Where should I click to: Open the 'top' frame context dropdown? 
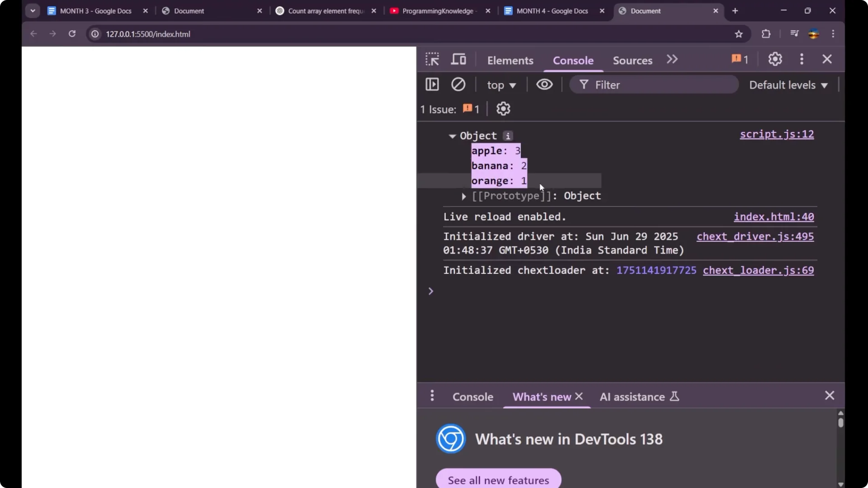pyautogui.click(x=501, y=84)
